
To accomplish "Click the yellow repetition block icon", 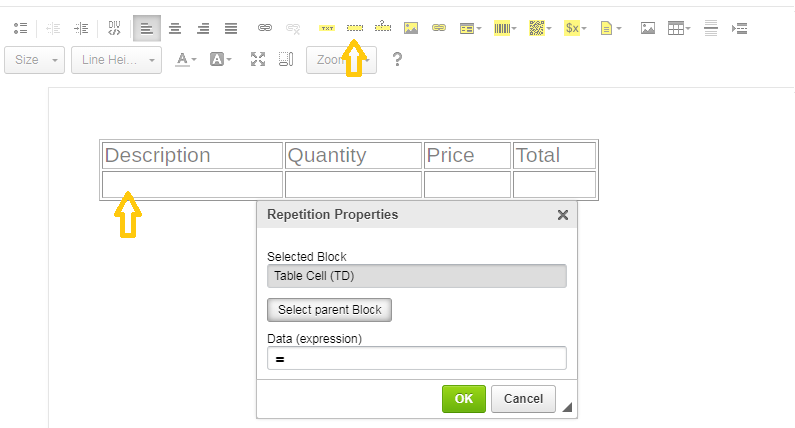I will tap(355, 28).
